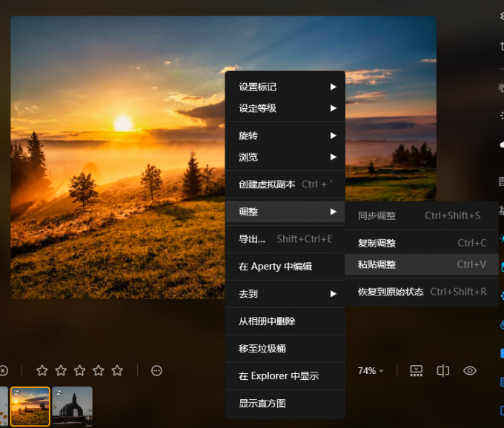Screen dimensions: 504x428
Task: Select the black church thumbnail
Action: click(x=72, y=407)
